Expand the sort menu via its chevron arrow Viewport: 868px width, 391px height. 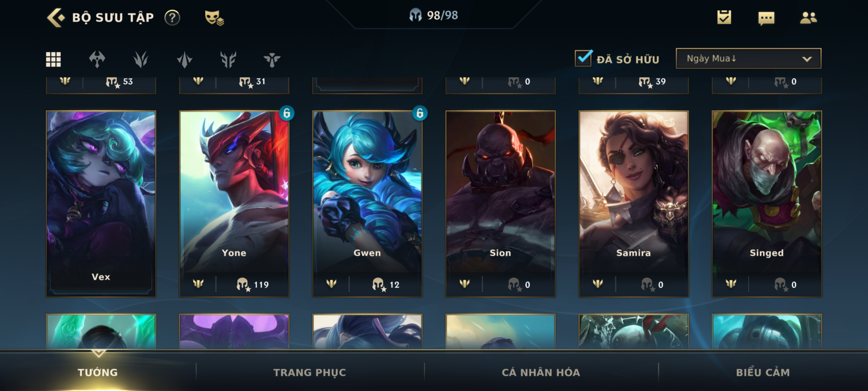[x=807, y=59]
